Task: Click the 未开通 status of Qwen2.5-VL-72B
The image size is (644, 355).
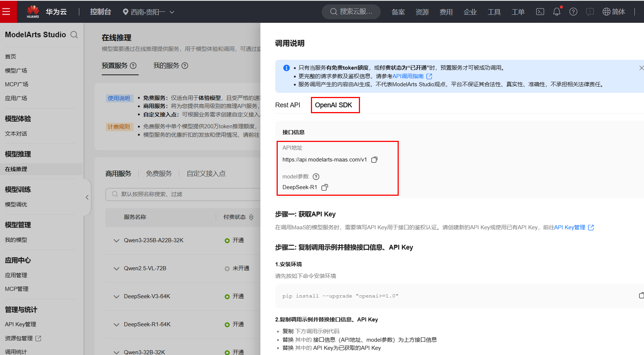Action: click(x=237, y=268)
